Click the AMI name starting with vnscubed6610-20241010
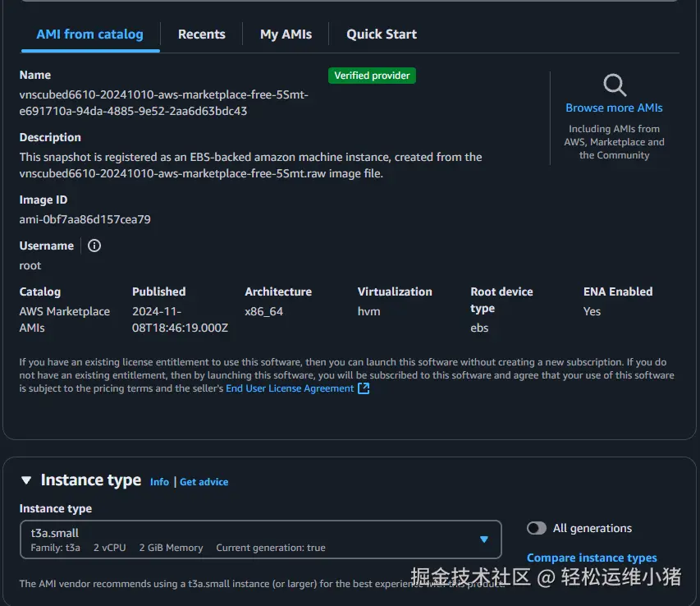The image size is (700, 606). 164,103
